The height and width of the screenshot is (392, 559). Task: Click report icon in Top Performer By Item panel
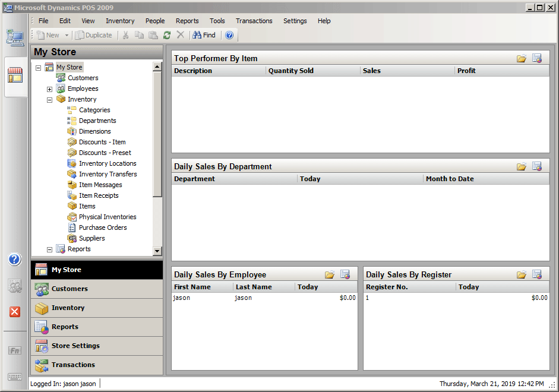click(x=537, y=58)
